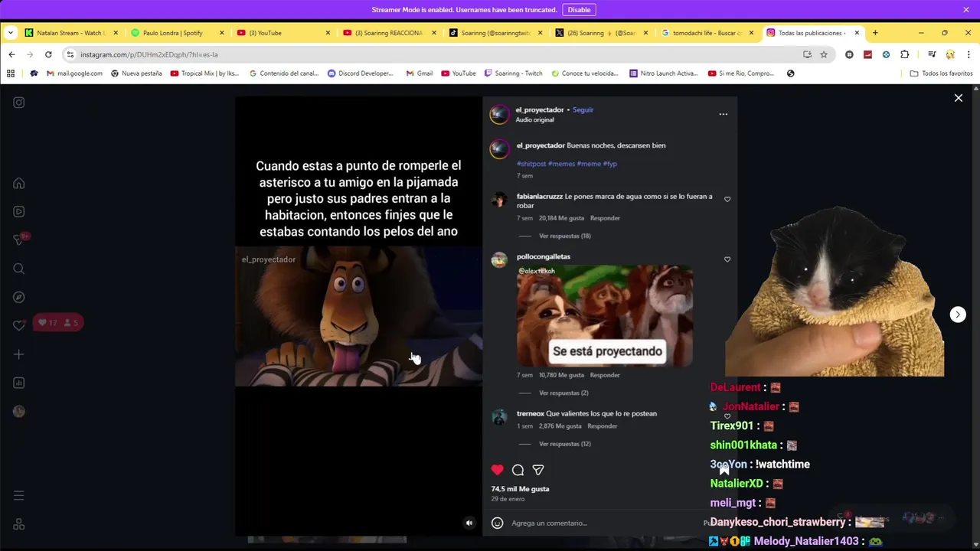980x551 pixels.
Task: Like the post with the red heart
Action: point(498,470)
